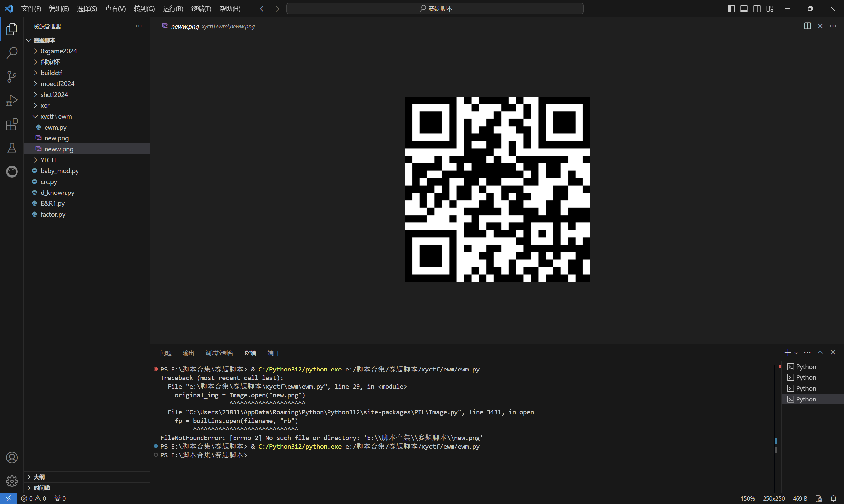Open the 编辑(E) menu
This screenshot has height=504, width=844.
coord(59,9)
